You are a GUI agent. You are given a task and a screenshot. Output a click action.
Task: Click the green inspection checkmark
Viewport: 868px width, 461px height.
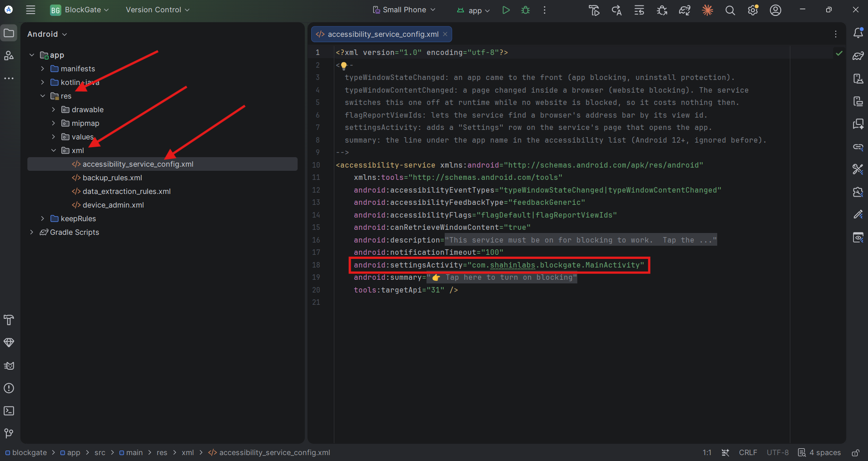point(839,53)
